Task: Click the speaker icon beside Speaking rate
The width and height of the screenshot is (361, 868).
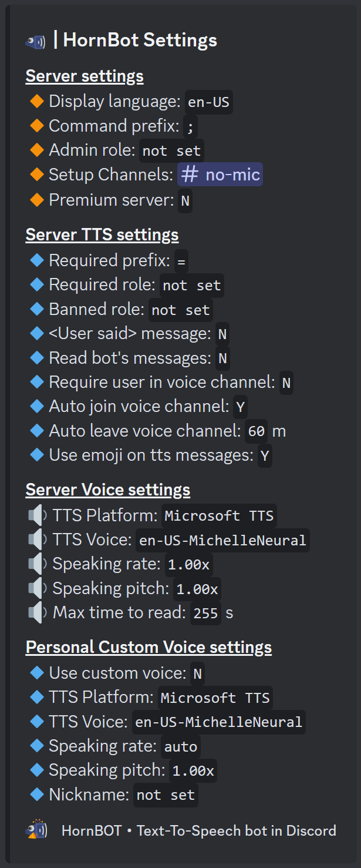Action: click(36, 564)
